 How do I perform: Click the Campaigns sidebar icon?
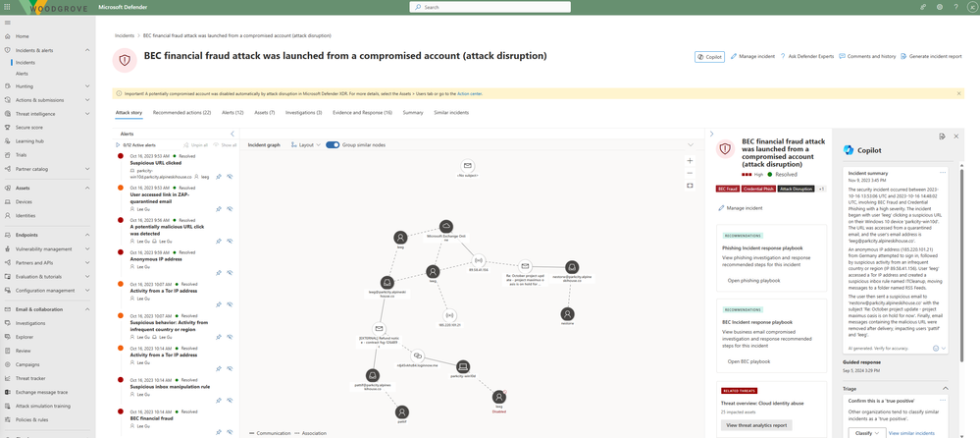pyautogui.click(x=8, y=364)
